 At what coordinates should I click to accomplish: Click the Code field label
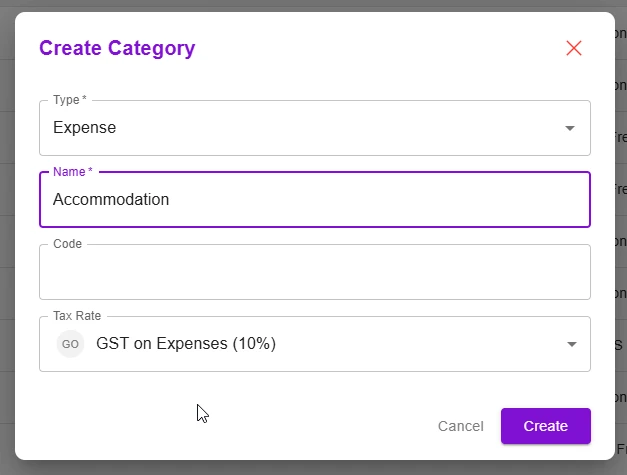(x=67, y=244)
